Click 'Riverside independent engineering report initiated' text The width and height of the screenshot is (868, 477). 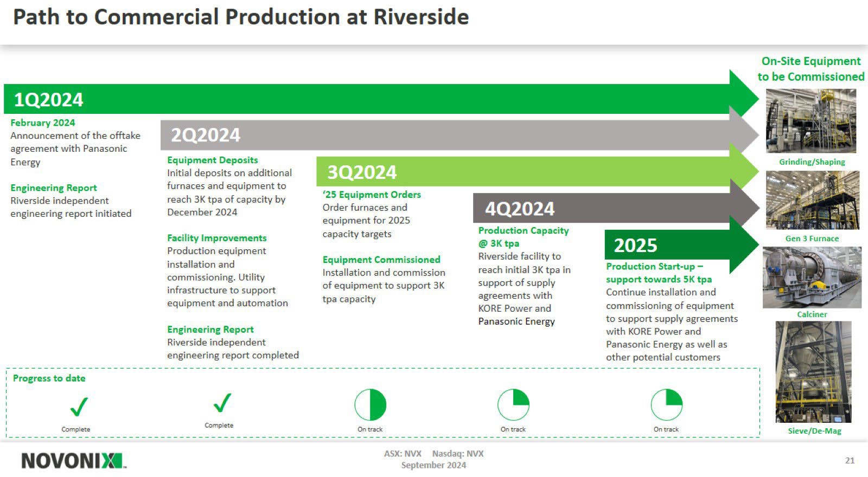(71, 207)
